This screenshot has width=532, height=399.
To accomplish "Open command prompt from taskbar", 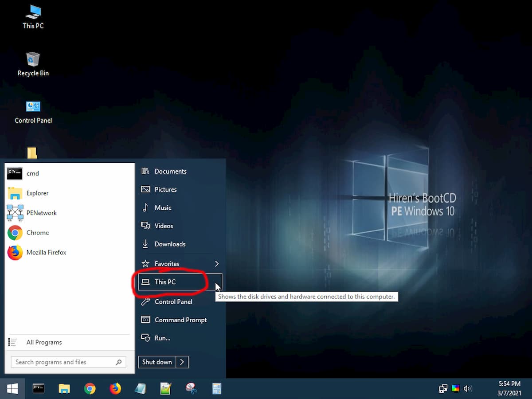I will point(39,389).
